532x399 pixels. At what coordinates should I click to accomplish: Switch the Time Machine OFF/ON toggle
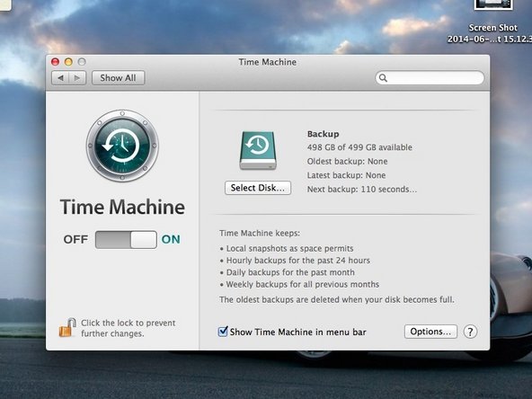[x=126, y=240]
